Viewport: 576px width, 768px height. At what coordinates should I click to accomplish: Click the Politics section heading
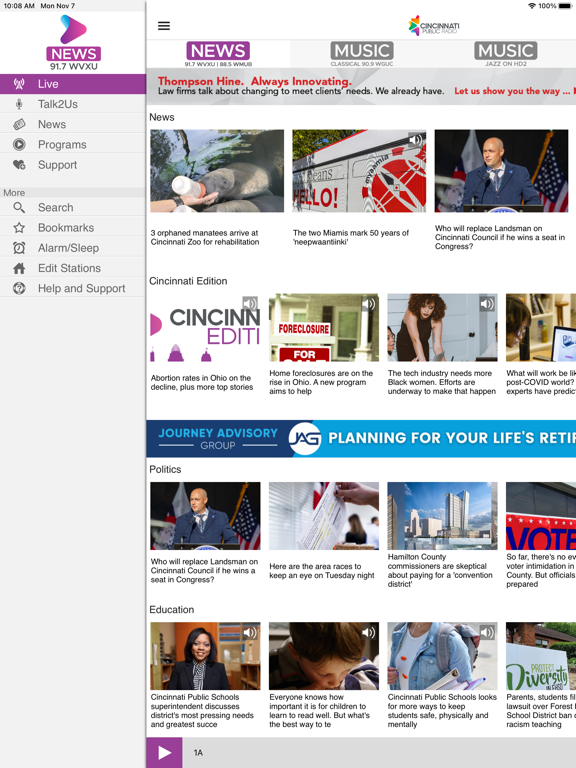[x=165, y=469]
